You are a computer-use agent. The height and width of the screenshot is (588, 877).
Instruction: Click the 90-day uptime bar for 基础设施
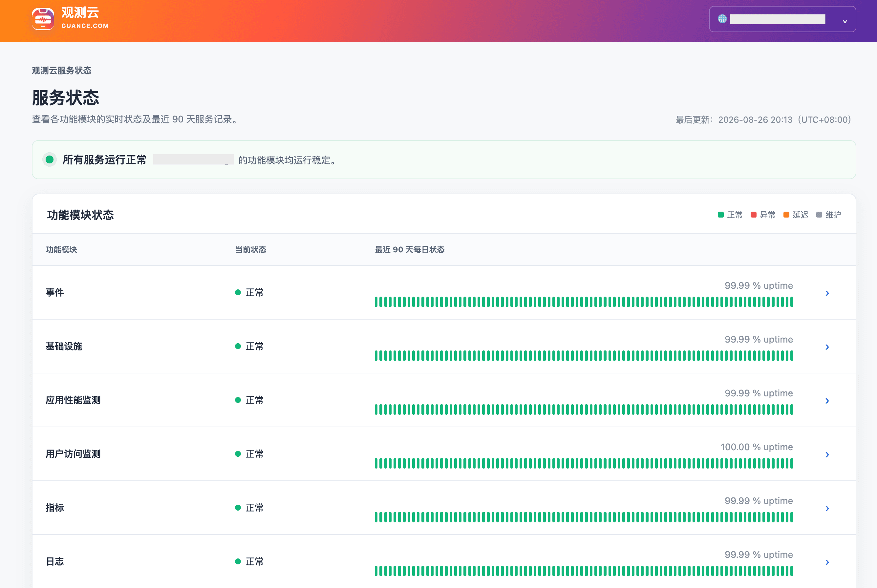pyautogui.click(x=584, y=355)
